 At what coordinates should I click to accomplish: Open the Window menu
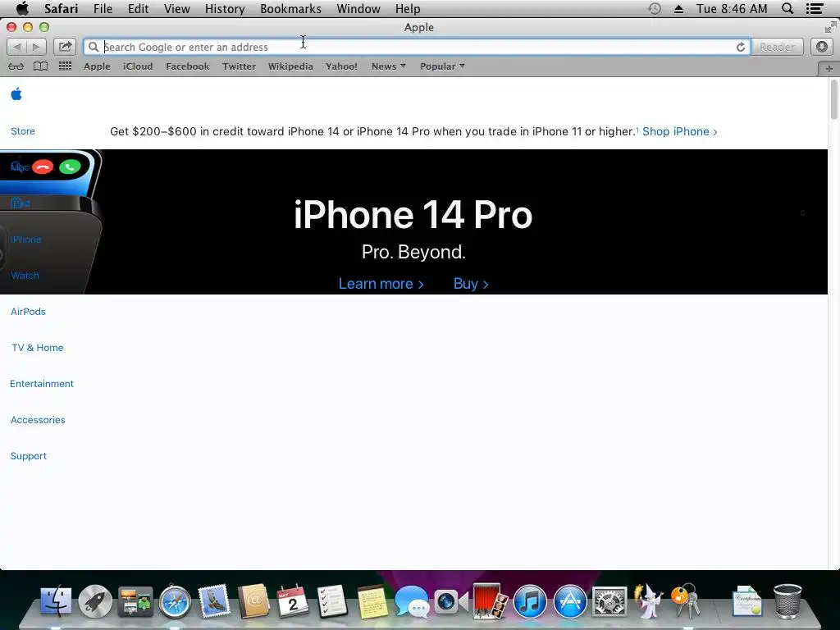[358, 8]
